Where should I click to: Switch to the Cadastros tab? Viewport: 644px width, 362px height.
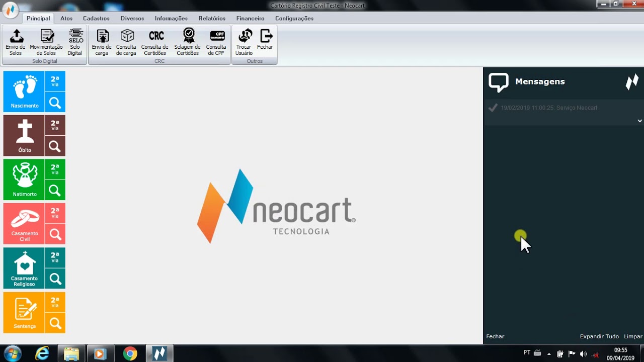click(96, 18)
